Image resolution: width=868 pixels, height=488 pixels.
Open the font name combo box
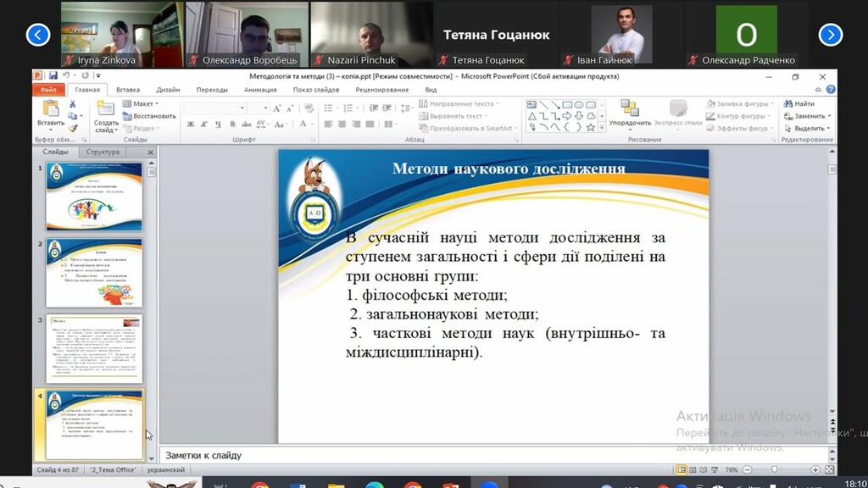pyautogui.click(x=214, y=108)
